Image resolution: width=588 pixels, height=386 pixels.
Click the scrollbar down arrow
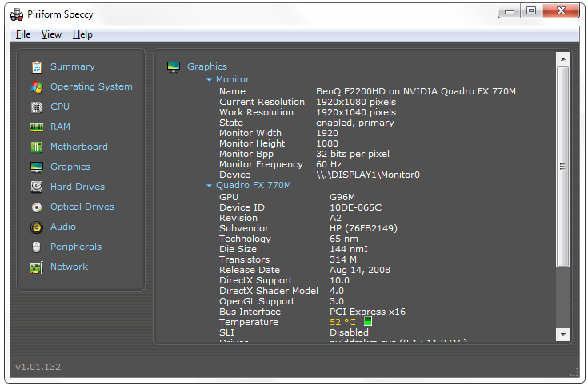coord(563,334)
